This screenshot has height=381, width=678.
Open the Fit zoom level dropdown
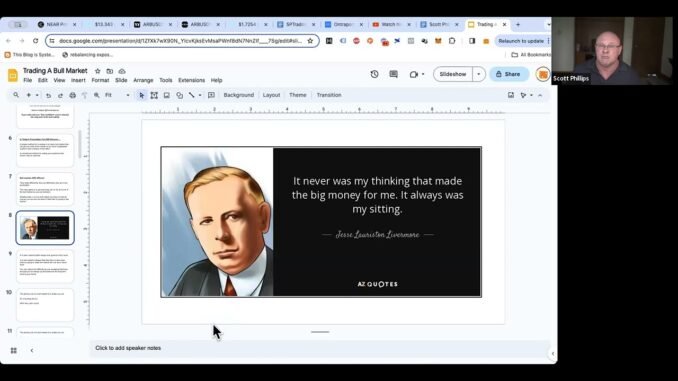117,95
